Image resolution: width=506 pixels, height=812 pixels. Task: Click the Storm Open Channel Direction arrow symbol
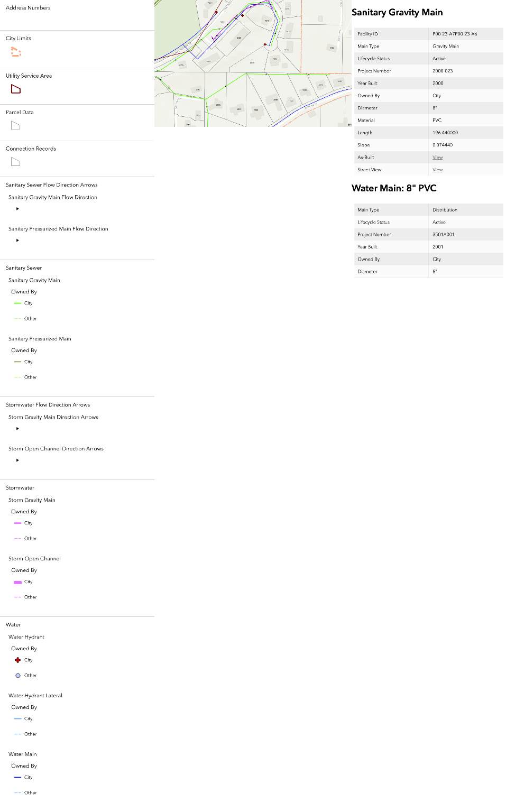click(17, 460)
